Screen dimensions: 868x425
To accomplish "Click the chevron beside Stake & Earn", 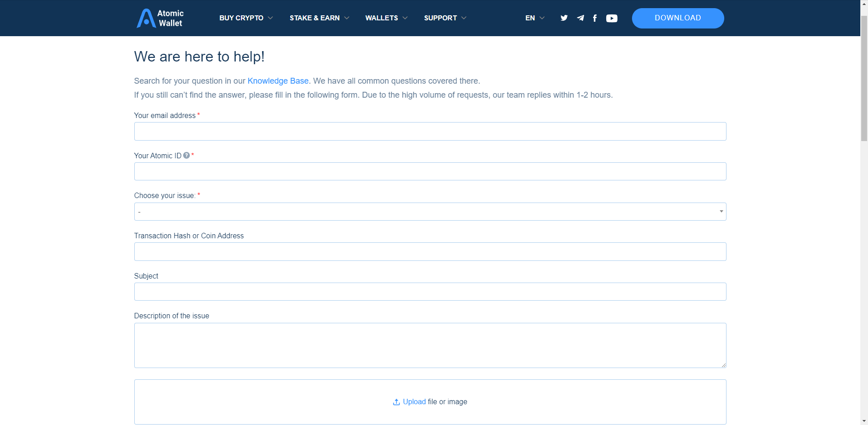I will click(x=347, y=18).
